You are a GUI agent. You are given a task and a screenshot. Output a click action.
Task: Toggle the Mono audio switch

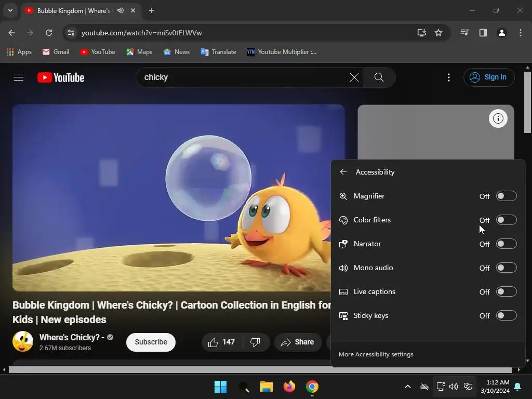pos(506,268)
